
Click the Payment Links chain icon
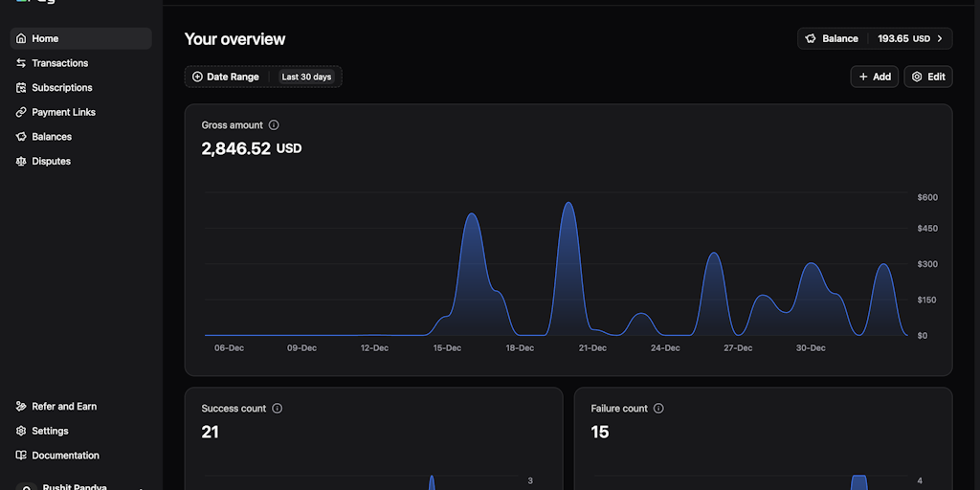(x=21, y=112)
